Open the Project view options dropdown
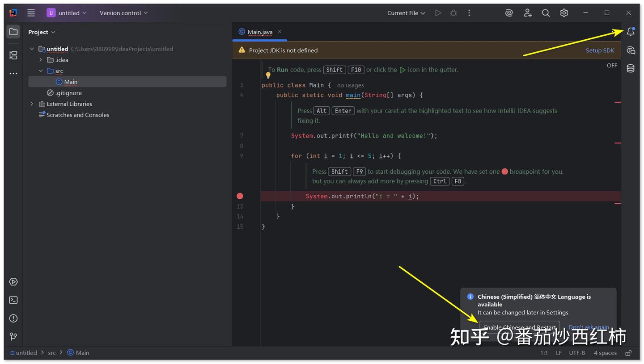The height and width of the screenshot is (364, 644). (x=42, y=32)
